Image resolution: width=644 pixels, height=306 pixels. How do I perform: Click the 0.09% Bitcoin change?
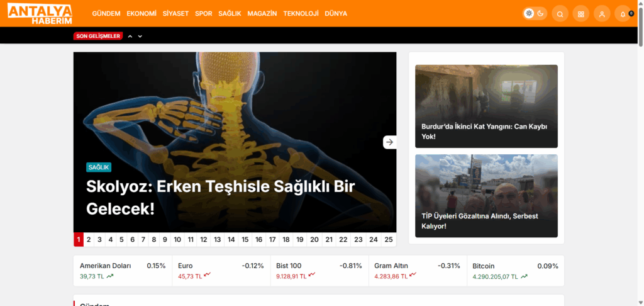pos(548,266)
